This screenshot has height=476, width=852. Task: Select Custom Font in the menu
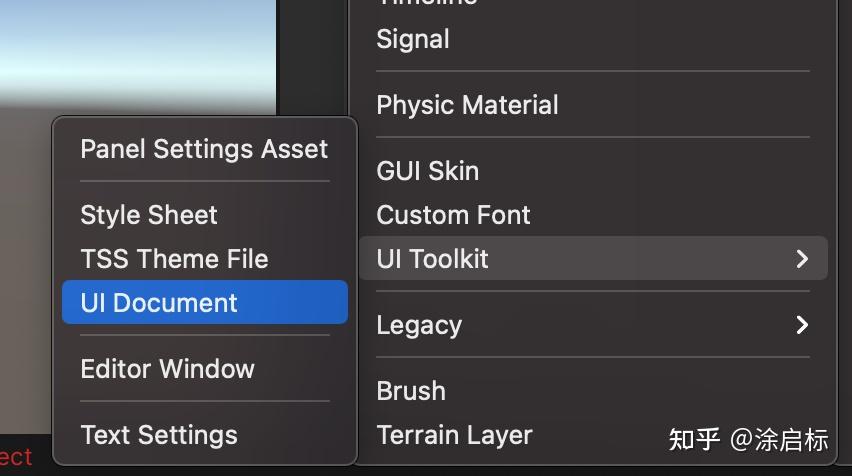453,215
